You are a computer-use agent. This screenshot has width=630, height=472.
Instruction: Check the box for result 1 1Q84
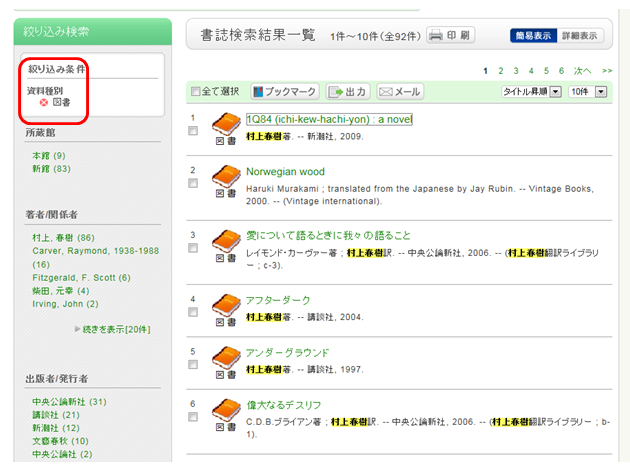(193, 131)
